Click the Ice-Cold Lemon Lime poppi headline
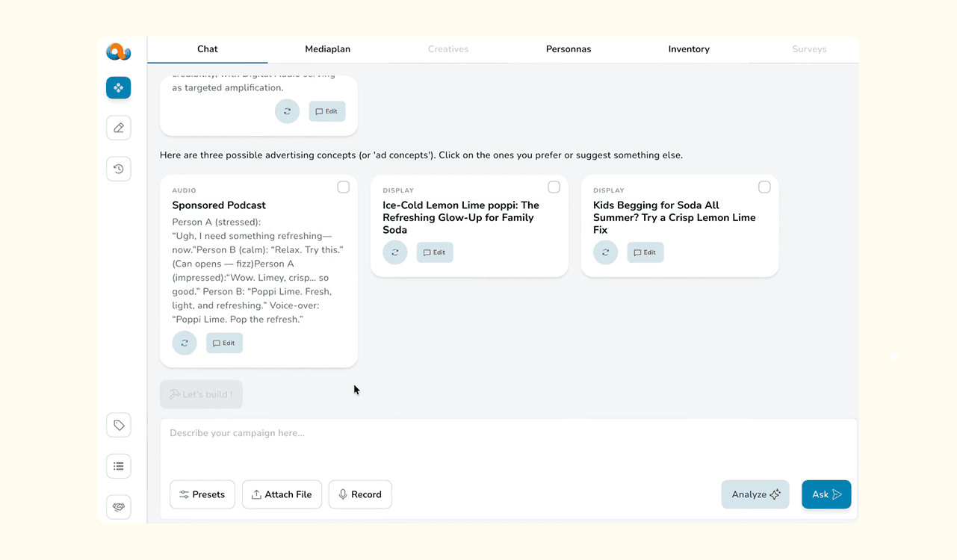957x560 pixels. [461, 217]
